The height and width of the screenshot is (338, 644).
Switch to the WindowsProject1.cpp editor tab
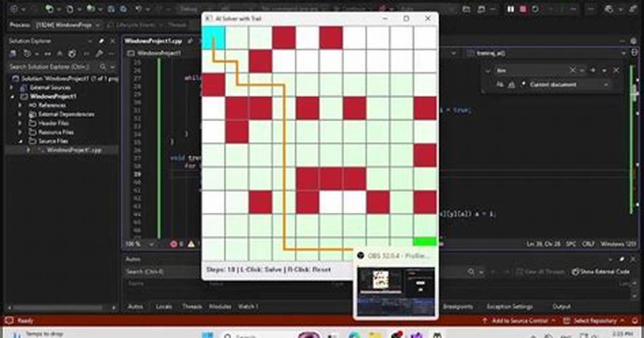pyautogui.click(x=153, y=41)
